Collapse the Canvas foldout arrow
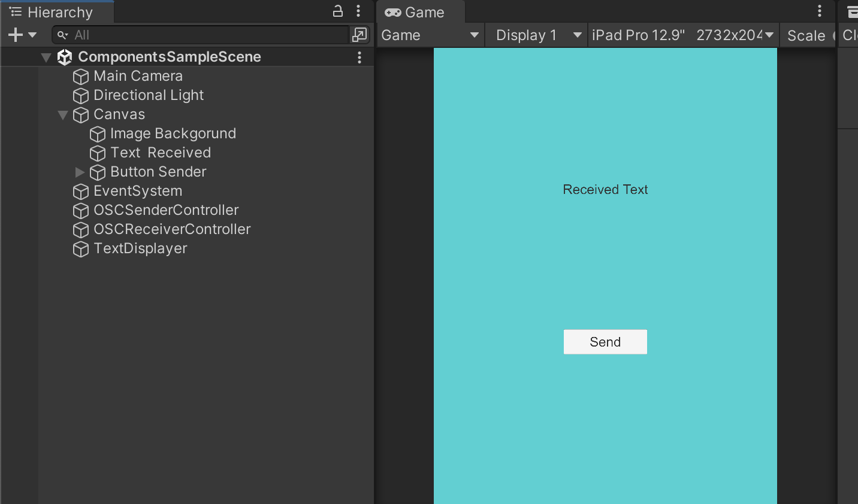Screen dimensions: 858x504 (x=63, y=115)
